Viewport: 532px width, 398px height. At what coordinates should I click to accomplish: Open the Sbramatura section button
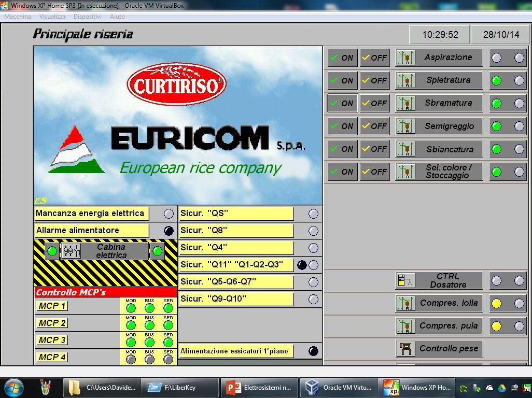[x=439, y=104]
